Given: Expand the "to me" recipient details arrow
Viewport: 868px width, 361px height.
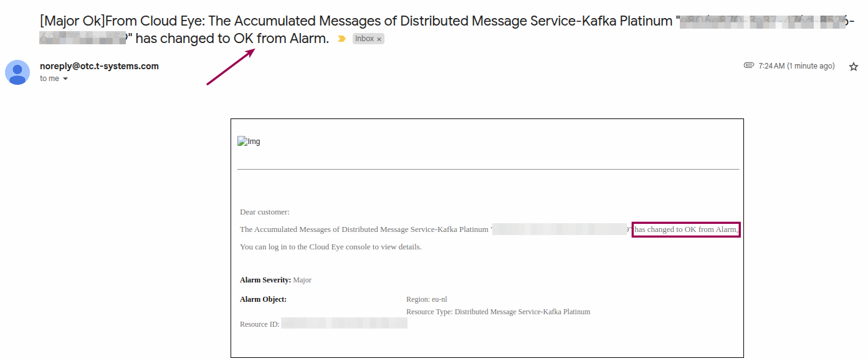Looking at the screenshot, I should click(x=65, y=79).
